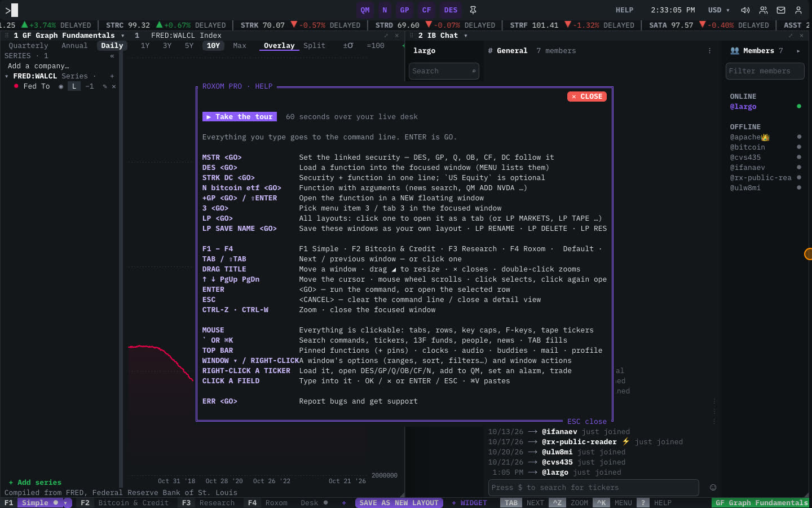This screenshot has width=812, height=508.
Task: Switch to the F3 Research layout
Action: click(208, 503)
